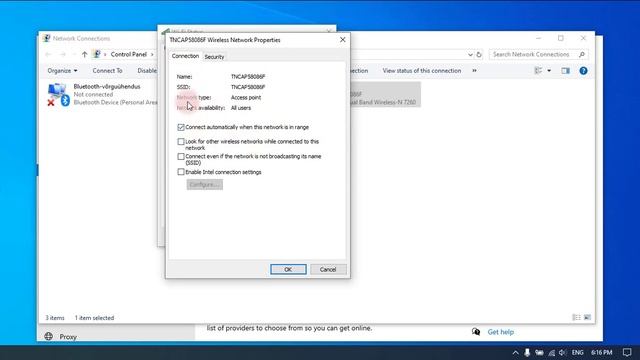
Task: Change the ENG input language
Action: (577, 352)
